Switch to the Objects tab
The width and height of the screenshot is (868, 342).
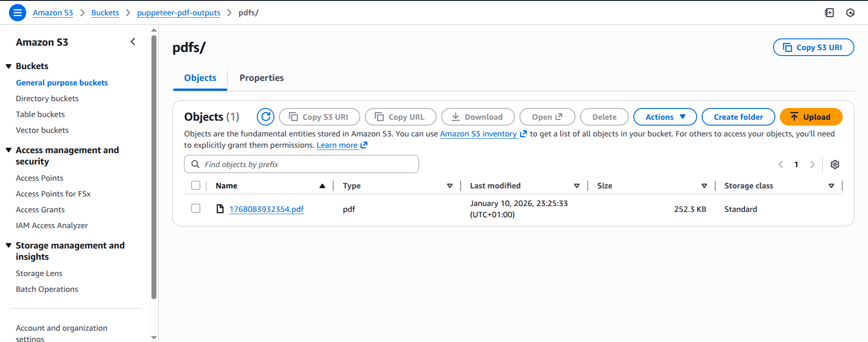coord(200,78)
